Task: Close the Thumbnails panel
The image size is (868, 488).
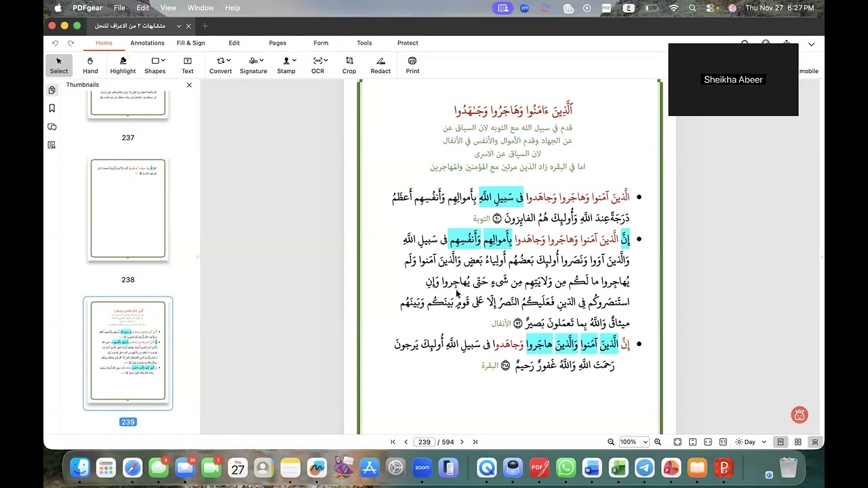Action: (189, 85)
